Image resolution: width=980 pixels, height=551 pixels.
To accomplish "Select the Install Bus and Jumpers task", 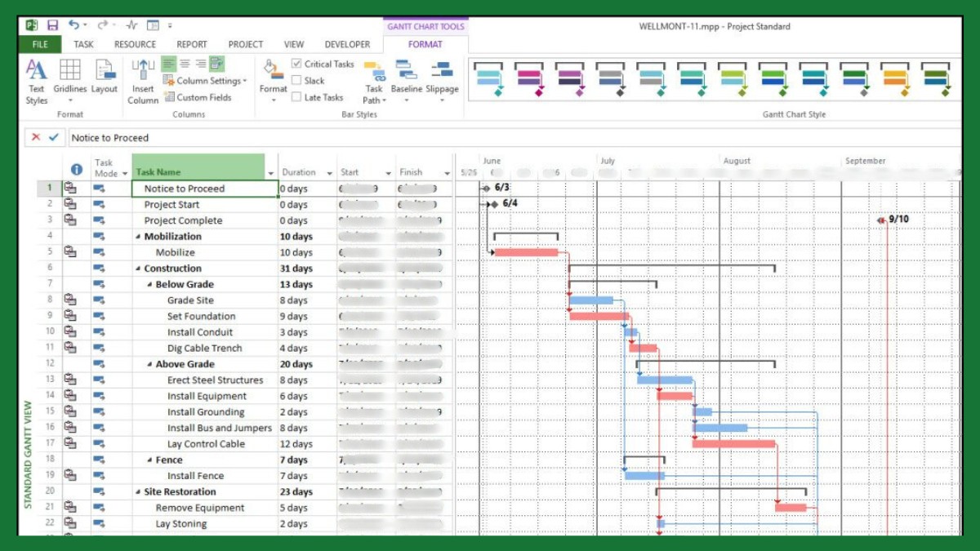I will point(220,429).
